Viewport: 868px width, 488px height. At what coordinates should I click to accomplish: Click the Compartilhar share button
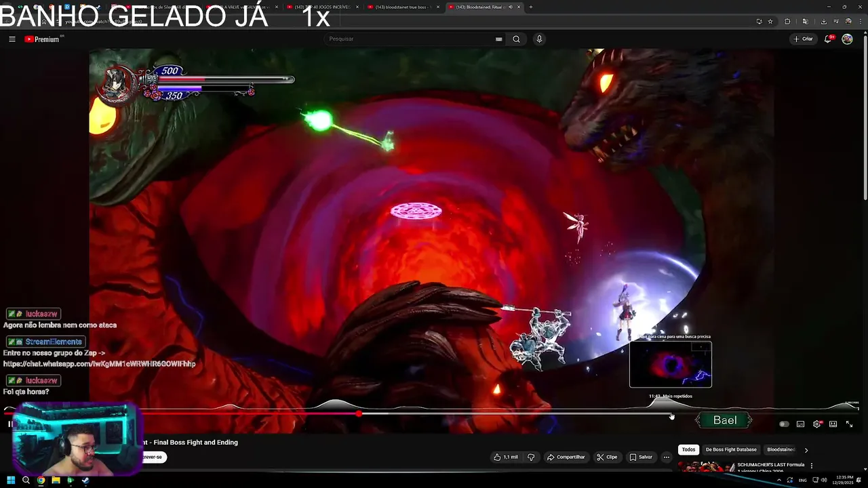coord(566,457)
